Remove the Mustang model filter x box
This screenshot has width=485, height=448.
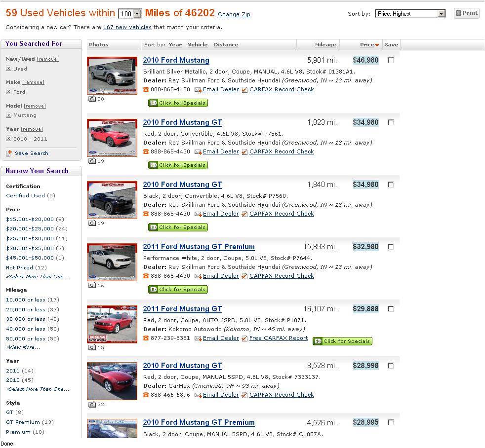click(8, 115)
